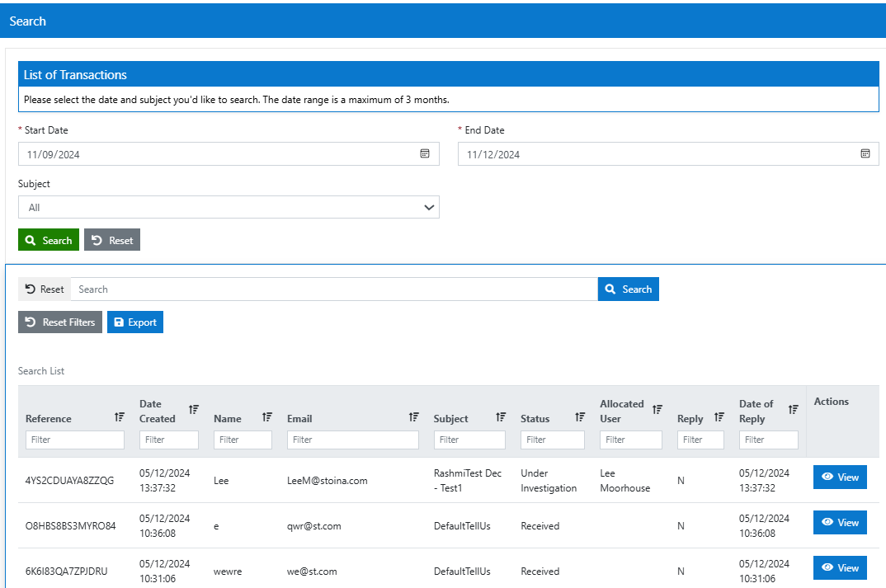Click reference 6K6I83QA7ZPJDRU
This screenshot has height=588, width=886.
[x=66, y=571]
